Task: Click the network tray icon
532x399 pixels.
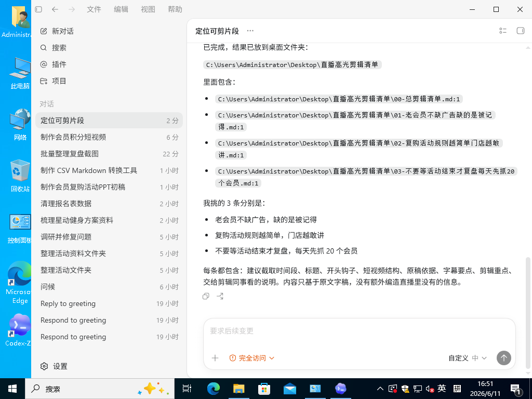Action: pos(418,389)
